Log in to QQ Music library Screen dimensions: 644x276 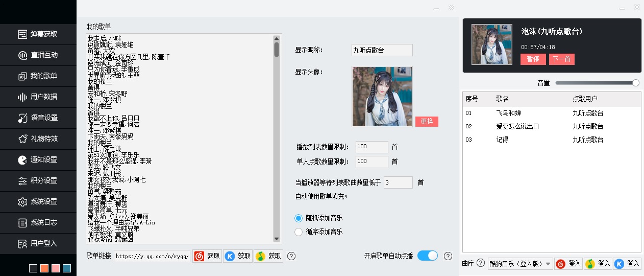click(598, 264)
